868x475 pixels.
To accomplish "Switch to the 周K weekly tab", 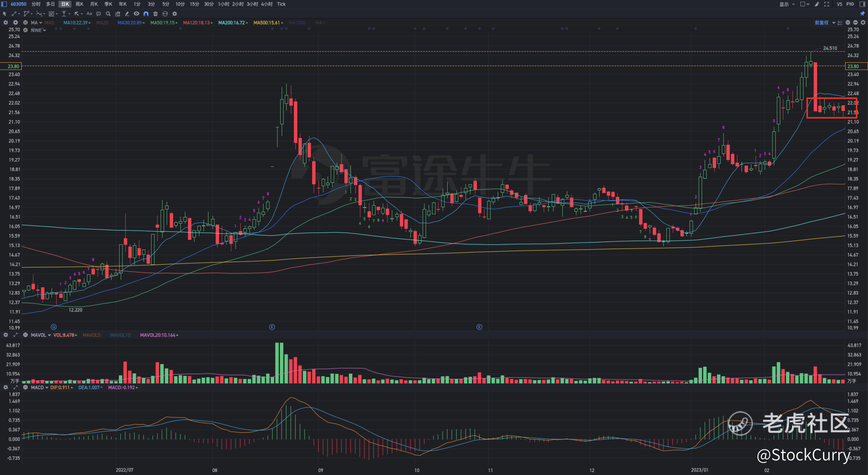I will tap(79, 4).
